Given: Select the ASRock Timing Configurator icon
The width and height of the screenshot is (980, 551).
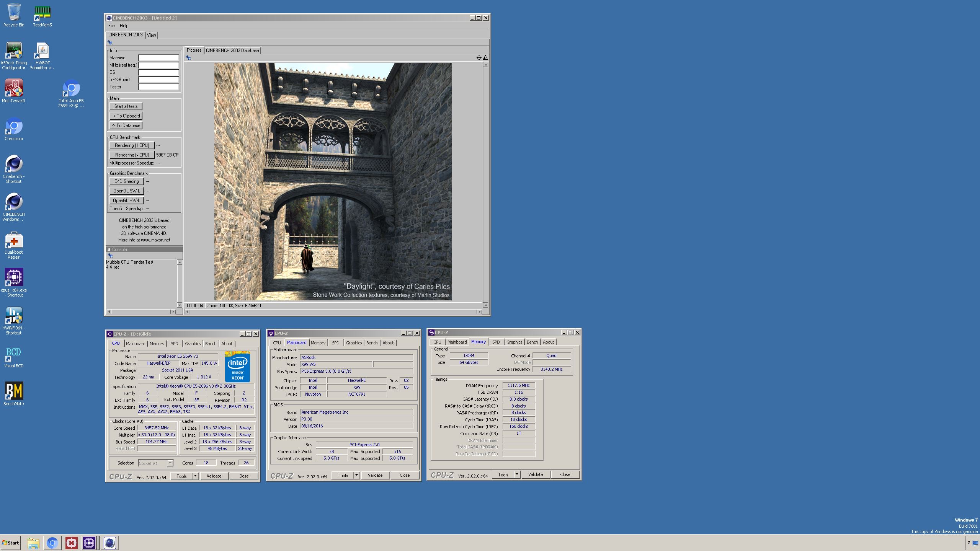Looking at the screenshot, I should tap(14, 56).
